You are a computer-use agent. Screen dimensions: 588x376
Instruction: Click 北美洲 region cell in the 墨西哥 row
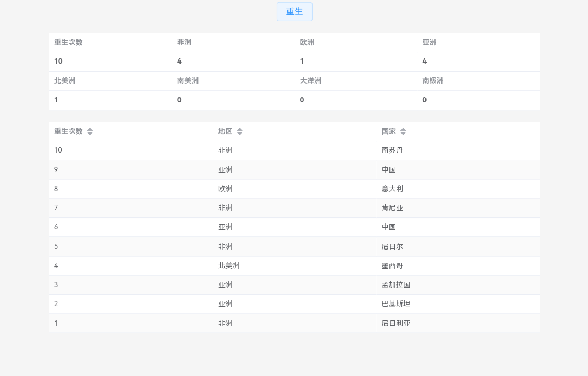point(229,265)
